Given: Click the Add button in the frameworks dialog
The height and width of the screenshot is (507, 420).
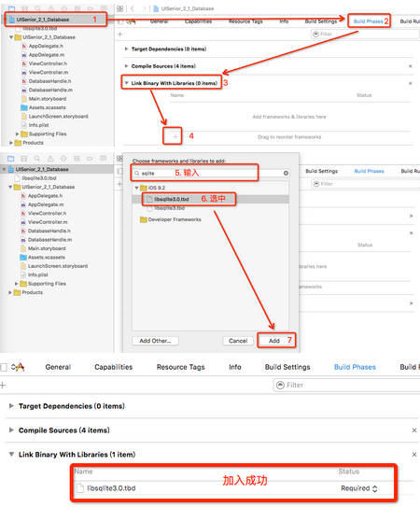Looking at the screenshot, I should tap(273, 341).
